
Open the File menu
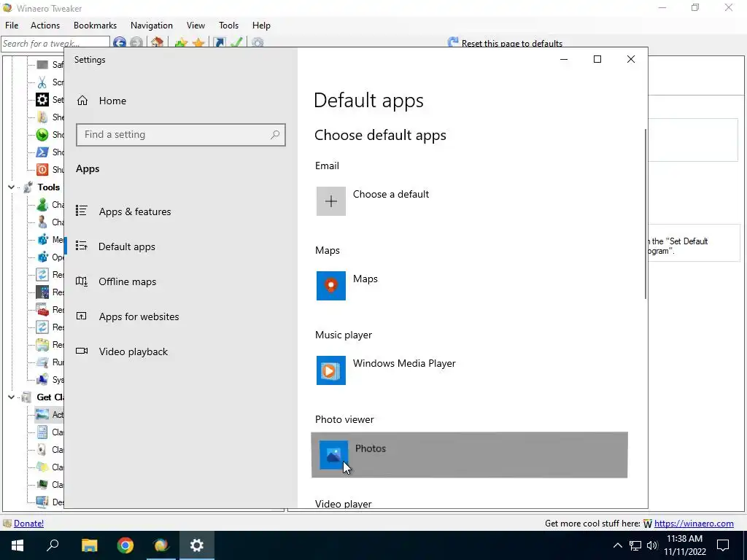click(x=12, y=26)
